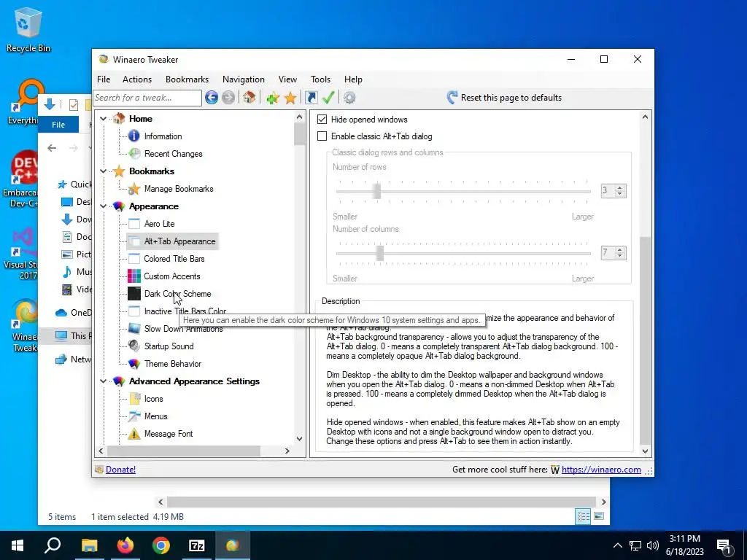The width and height of the screenshot is (747, 560).
Task: Open the Startup Sound tweak
Action: click(169, 346)
